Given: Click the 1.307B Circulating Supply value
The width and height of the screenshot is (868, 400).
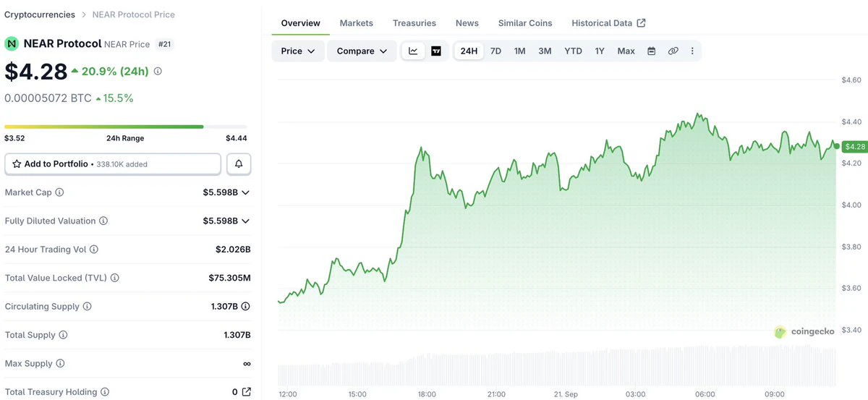Looking at the screenshot, I should [x=225, y=307].
